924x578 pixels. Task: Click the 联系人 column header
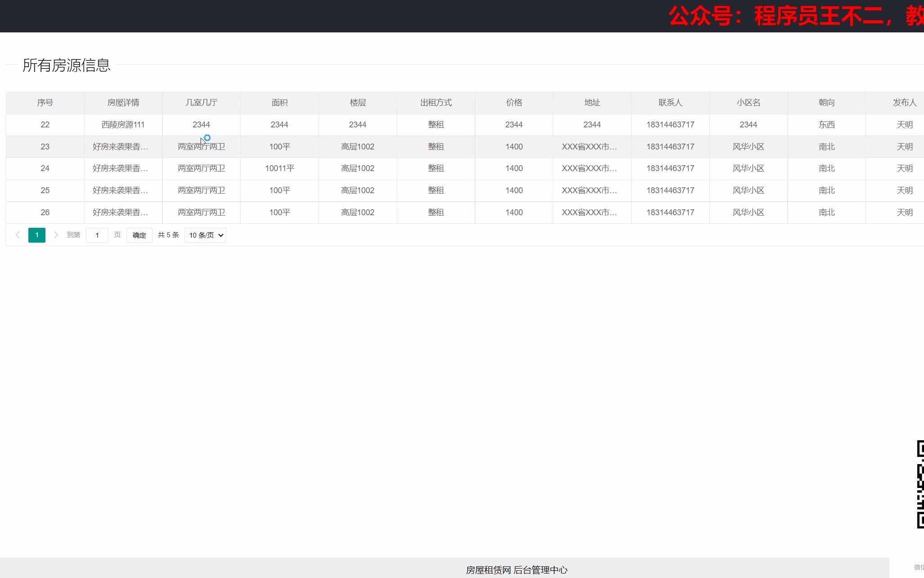pyautogui.click(x=671, y=103)
